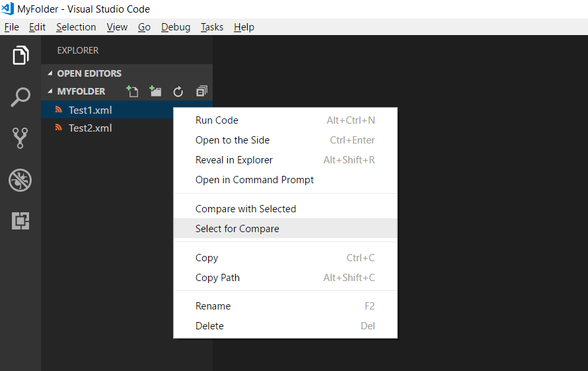This screenshot has width=588, height=371.
Task: Select Test2.xml in the file tree
Action: 90,128
